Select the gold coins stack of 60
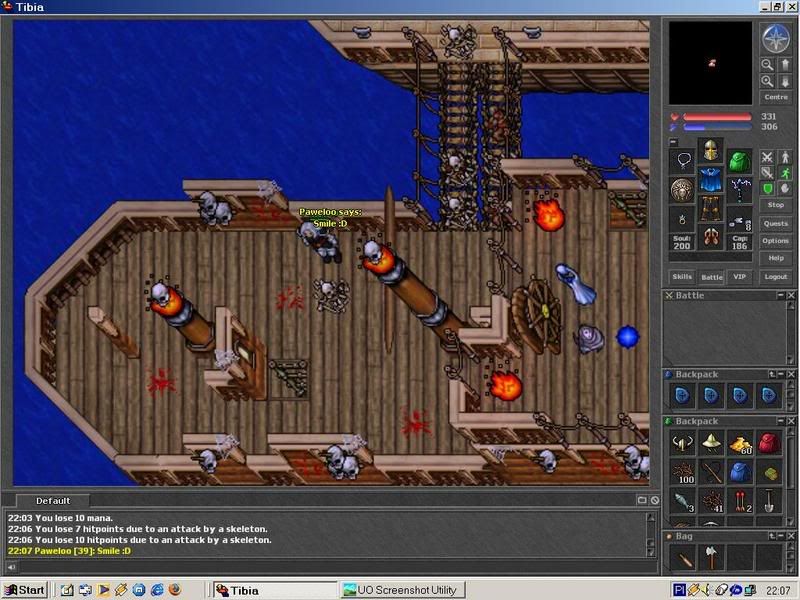This screenshot has height=600, width=800. point(740,443)
